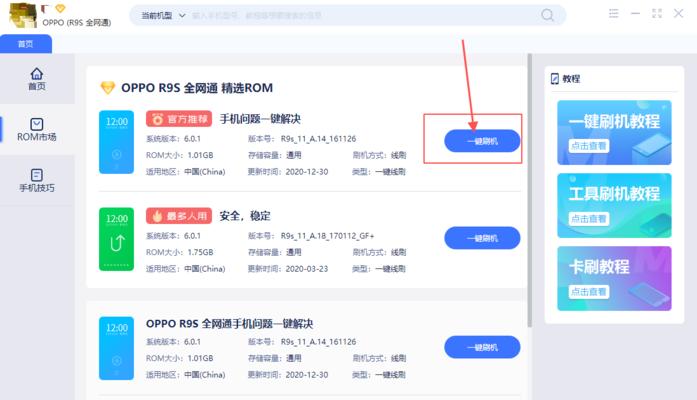Click 一键刷机 for R9s_11_A.14 官方推荐 ROM
697x400 pixels.
tap(482, 141)
